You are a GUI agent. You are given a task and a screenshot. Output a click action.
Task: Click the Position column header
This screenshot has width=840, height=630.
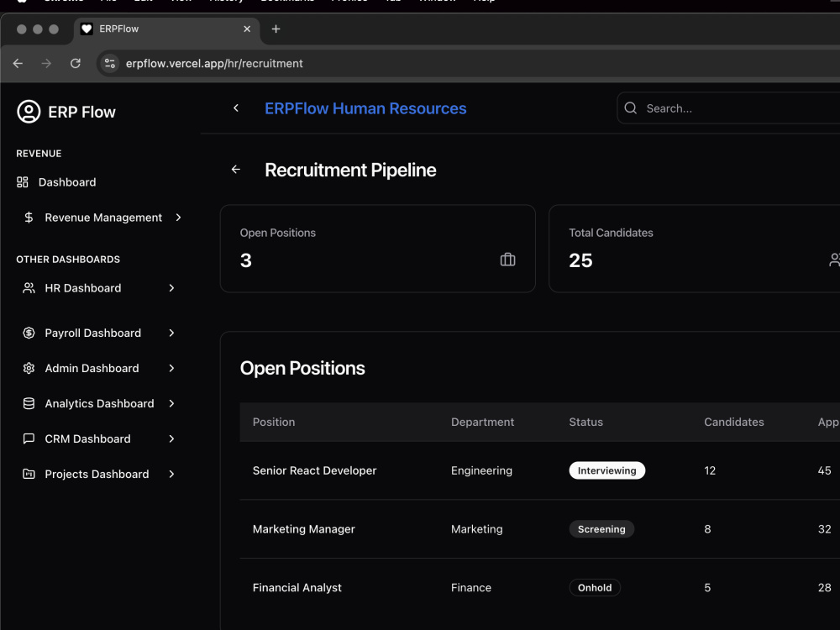coord(274,423)
